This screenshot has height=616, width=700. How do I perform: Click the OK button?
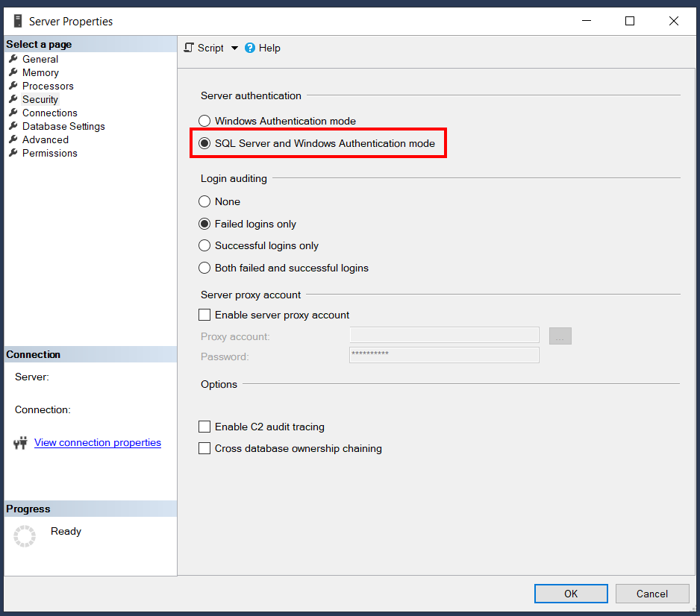click(571, 594)
